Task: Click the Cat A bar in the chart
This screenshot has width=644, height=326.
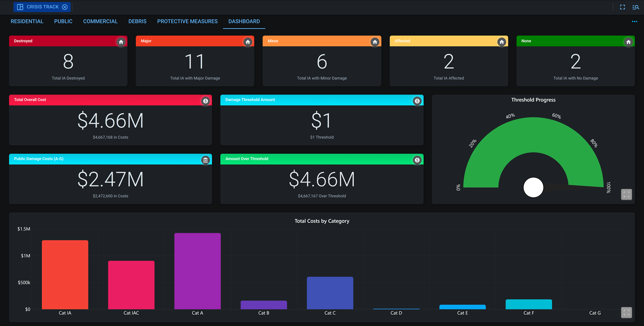Action: (x=197, y=271)
